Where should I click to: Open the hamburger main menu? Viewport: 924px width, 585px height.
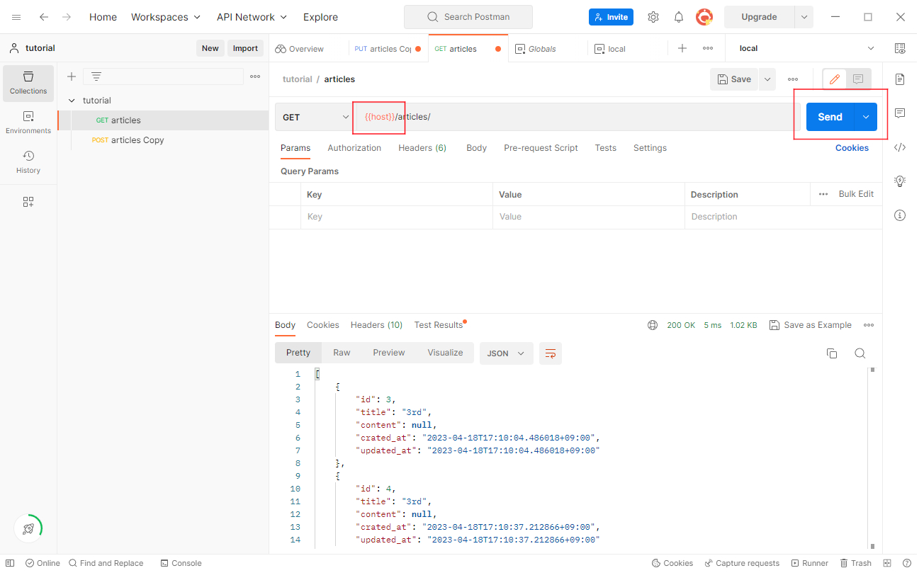click(16, 17)
